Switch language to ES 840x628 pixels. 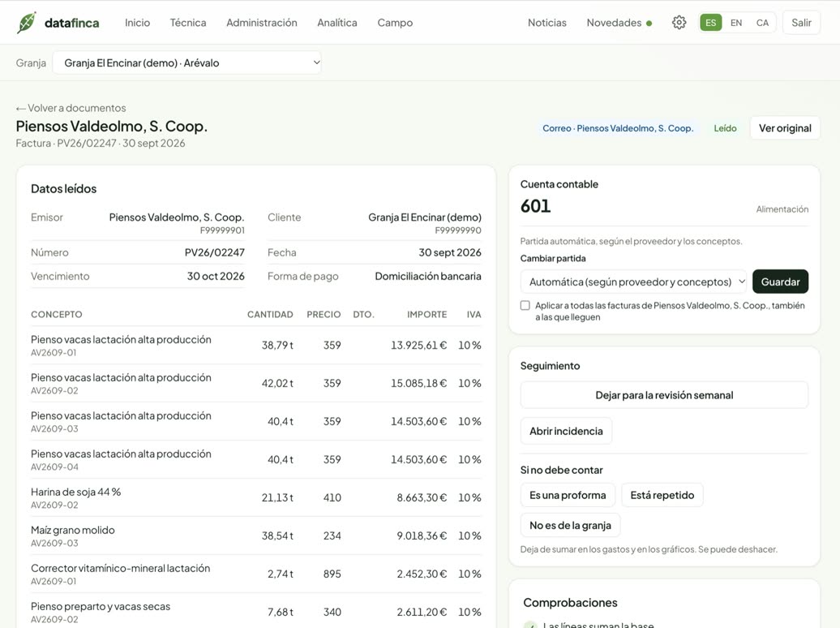pos(711,23)
